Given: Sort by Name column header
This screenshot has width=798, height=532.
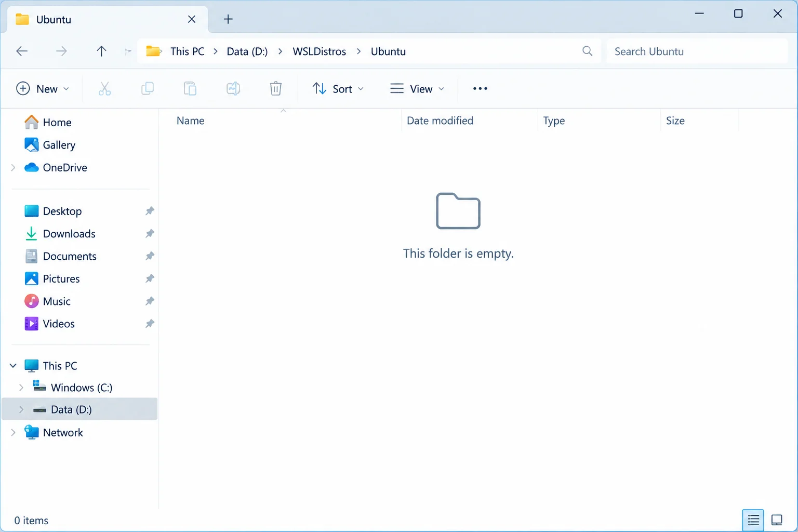Looking at the screenshot, I should 191,121.
